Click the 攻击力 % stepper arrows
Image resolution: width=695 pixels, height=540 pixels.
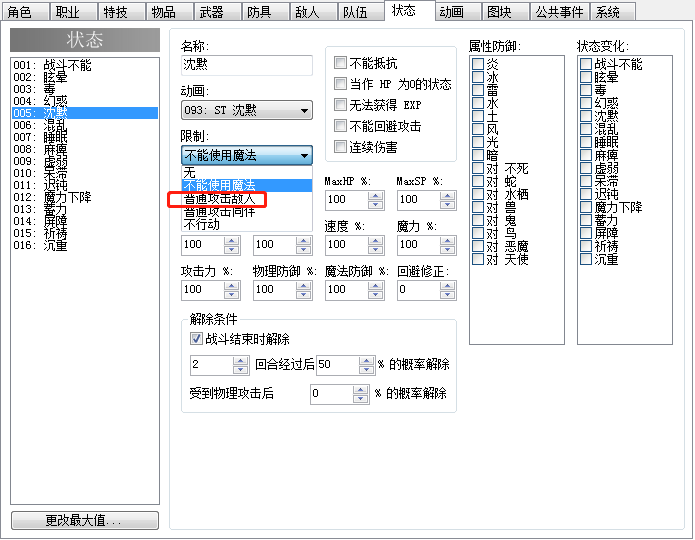[232, 290]
